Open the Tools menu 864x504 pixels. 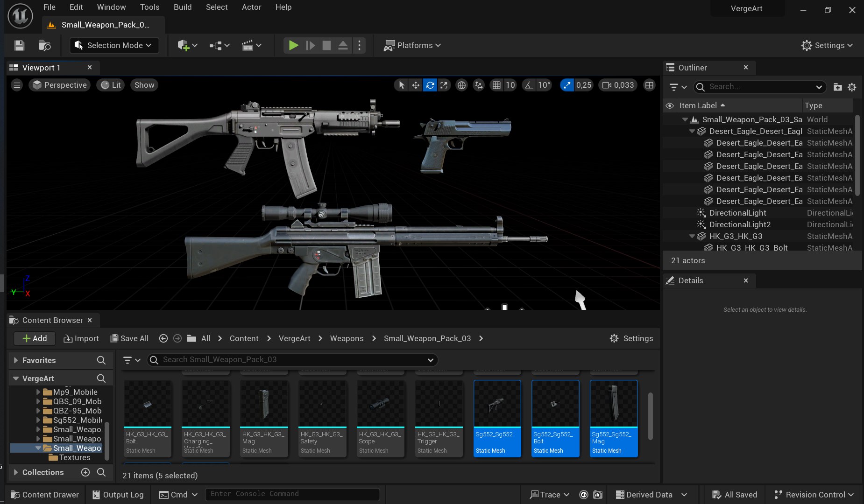coord(149,7)
